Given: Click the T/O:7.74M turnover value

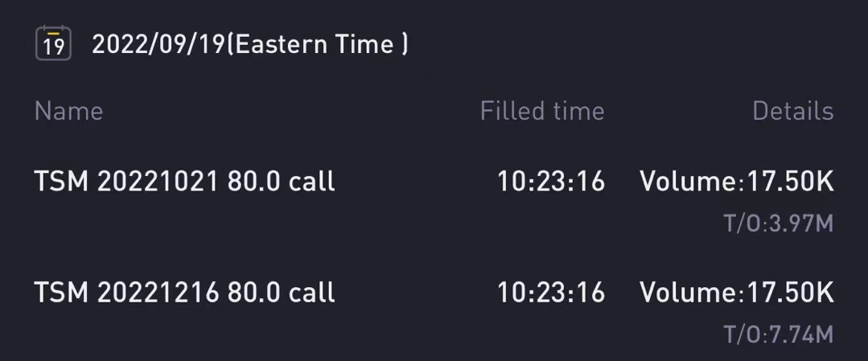Looking at the screenshot, I should 779,334.
